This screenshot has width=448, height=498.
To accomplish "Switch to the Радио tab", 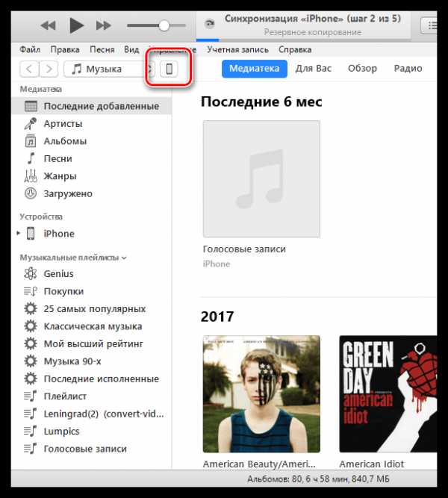I will point(408,68).
